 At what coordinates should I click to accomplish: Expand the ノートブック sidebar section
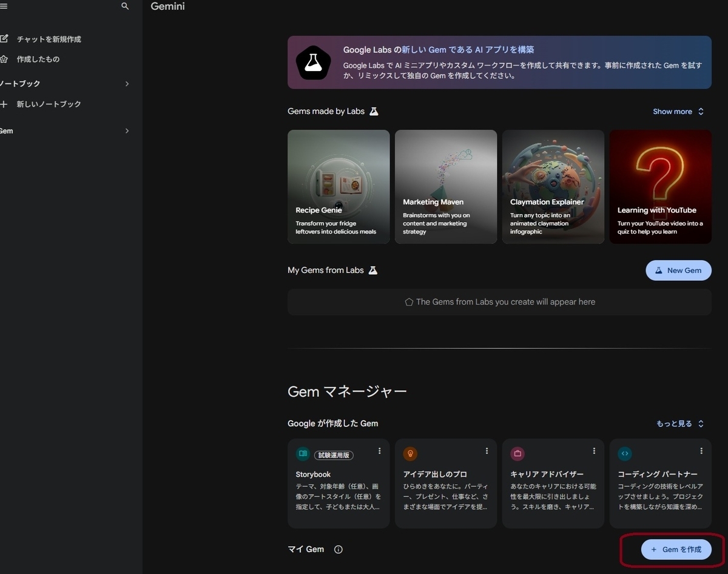click(127, 84)
